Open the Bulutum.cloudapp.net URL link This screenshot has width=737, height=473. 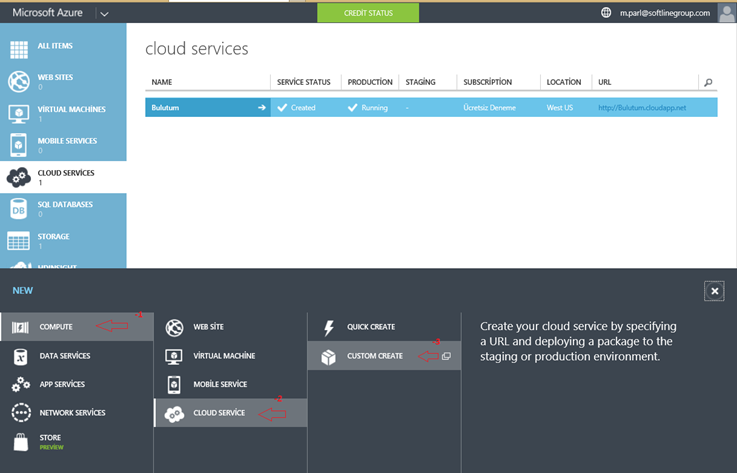tap(642, 108)
